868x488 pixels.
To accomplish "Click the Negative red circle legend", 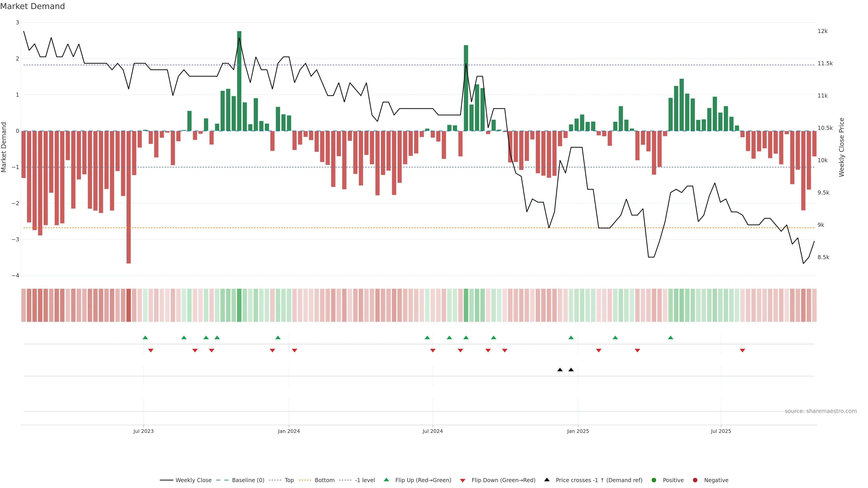I will (x=695, y=480).
